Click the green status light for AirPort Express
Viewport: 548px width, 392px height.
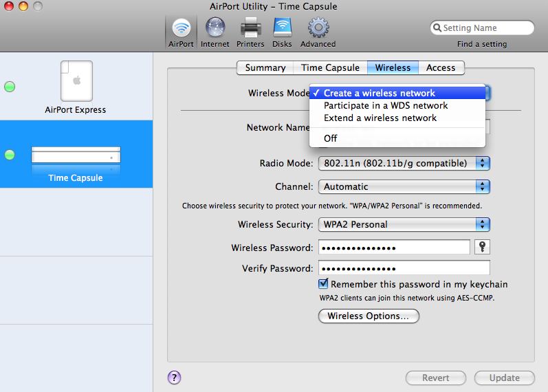(x=10, y=87)
